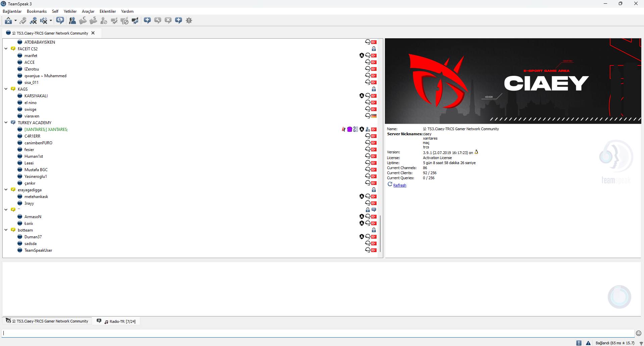644x346 pixels.
Task: Click the greyed megaphone with prohibition sign icon
Action: (125, 20)
